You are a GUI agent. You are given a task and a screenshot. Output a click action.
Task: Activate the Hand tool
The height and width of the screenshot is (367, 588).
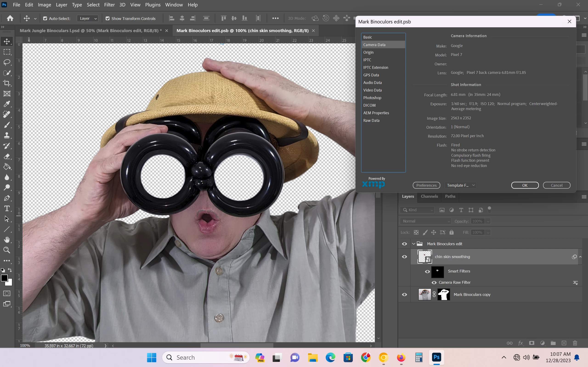[x=7, y=240]
